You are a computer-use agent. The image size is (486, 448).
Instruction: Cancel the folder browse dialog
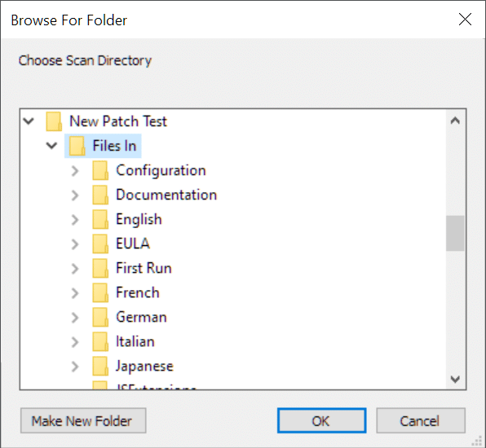click(421, 421)
